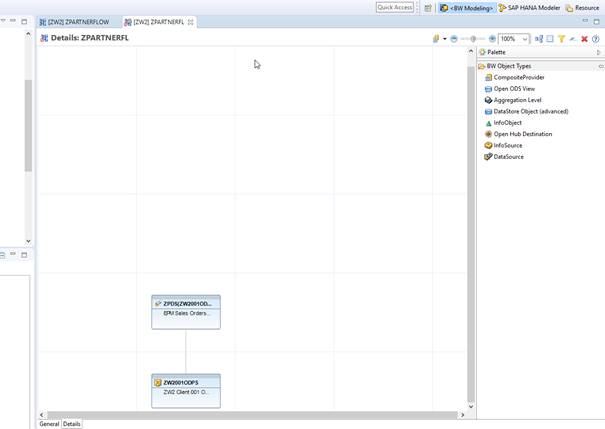
Task: Switch to the General bottom tab
Action: [49, 424]
